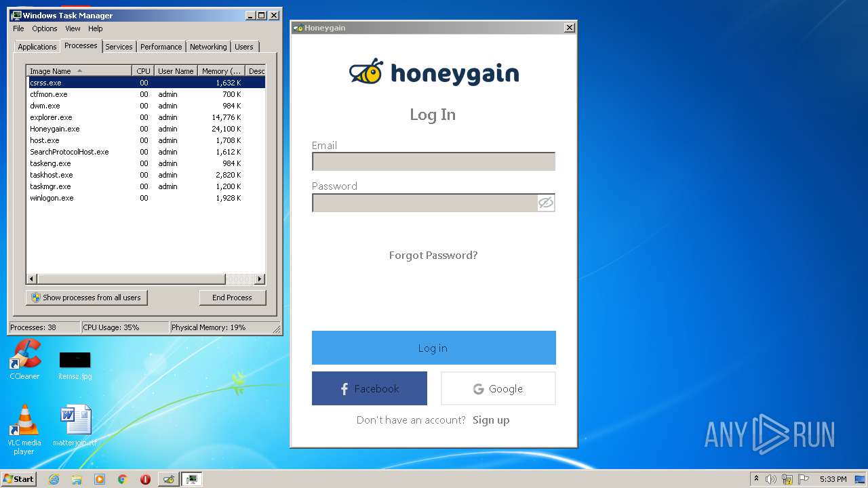The width and height of the screenshot is (868, 488).
Task: Click the 5:33 PM system clock
Action: [833, 479]
